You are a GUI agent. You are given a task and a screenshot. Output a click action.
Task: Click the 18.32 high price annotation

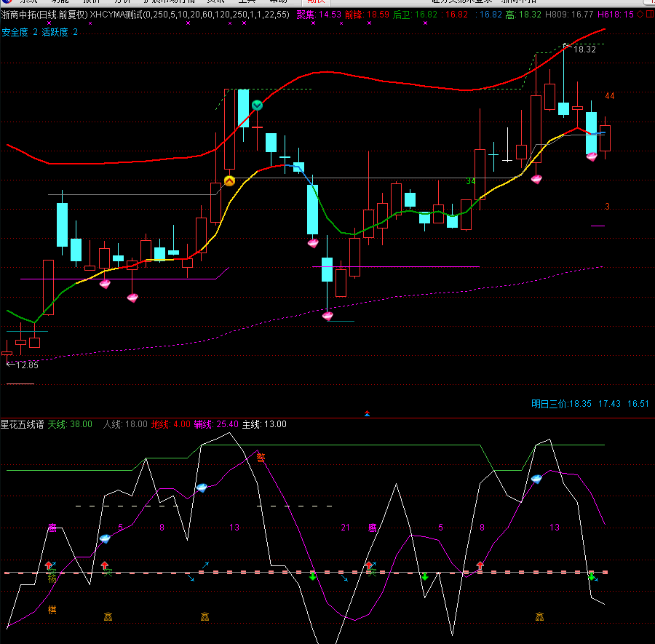click(x=584, y=49)
